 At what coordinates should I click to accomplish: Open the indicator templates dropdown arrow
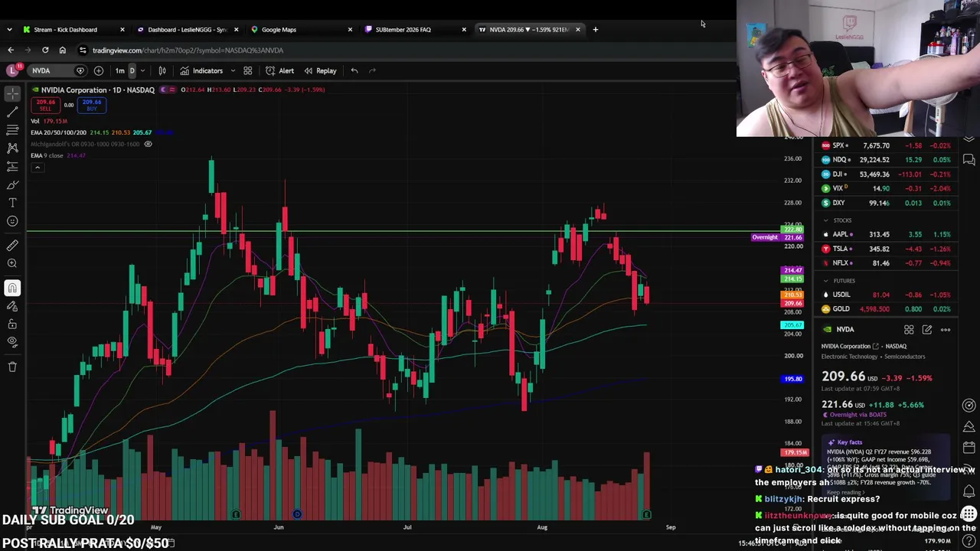click(x=233, y=70)
